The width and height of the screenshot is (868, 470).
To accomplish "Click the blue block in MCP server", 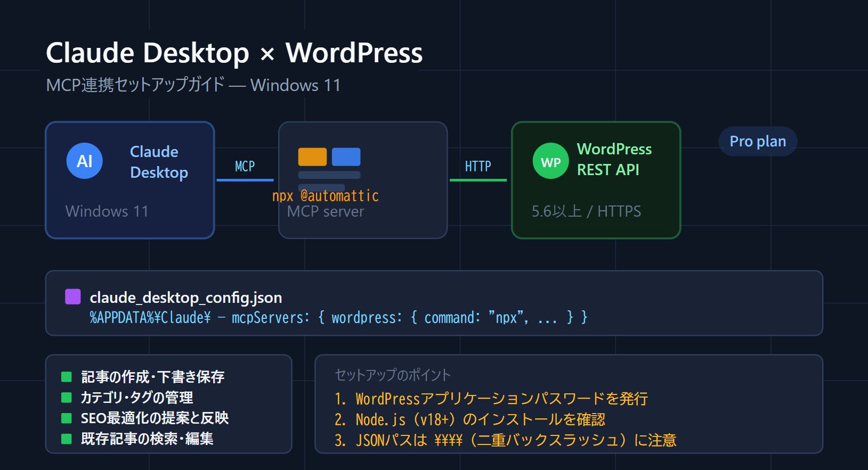I will click(x=346, y=157).
